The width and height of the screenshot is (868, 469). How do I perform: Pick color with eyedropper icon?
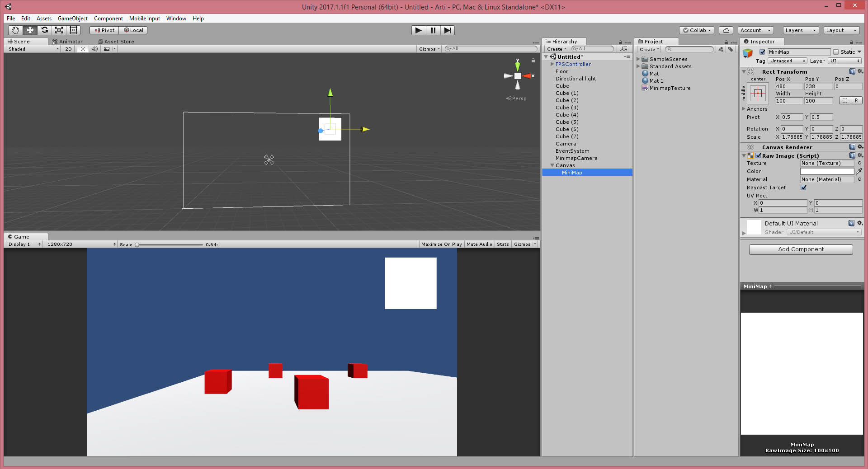[x=859, y=171]
